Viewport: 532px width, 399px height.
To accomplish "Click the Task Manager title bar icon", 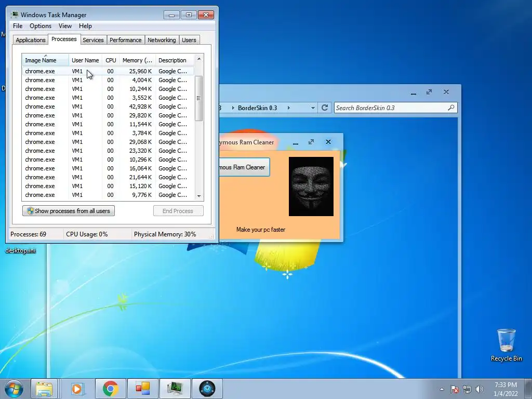I will (15, 15).
